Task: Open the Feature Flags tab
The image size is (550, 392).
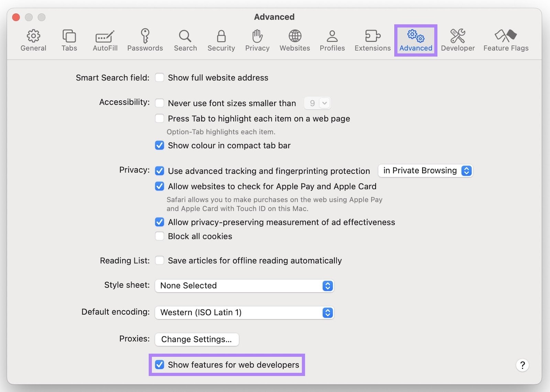Action: (505, 40)
